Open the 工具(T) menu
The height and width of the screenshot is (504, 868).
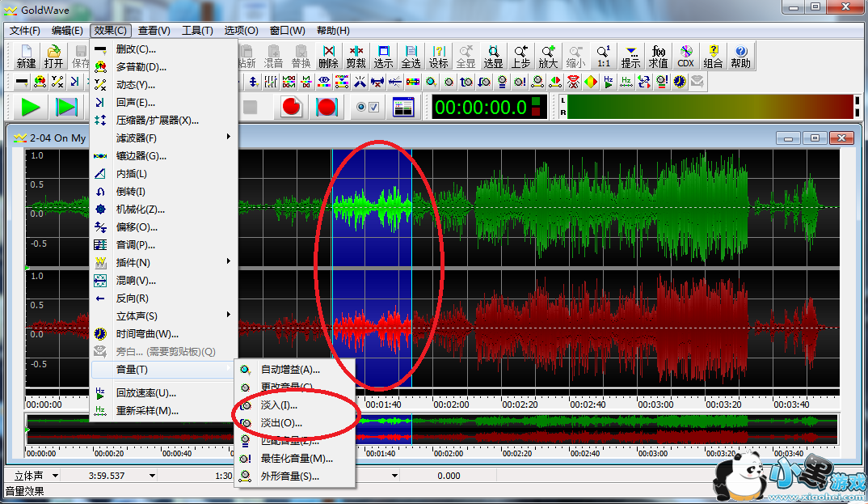pyautogui.click(x=197, y=31)
